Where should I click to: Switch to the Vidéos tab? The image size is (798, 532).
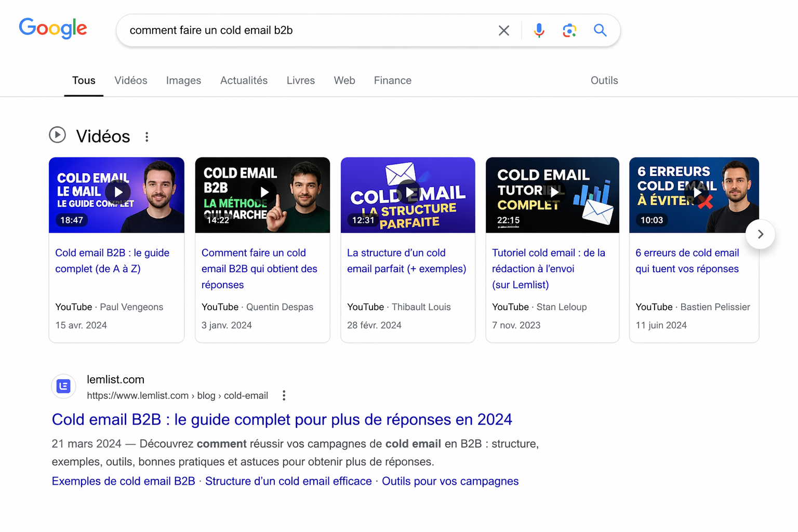pos(131,81)
